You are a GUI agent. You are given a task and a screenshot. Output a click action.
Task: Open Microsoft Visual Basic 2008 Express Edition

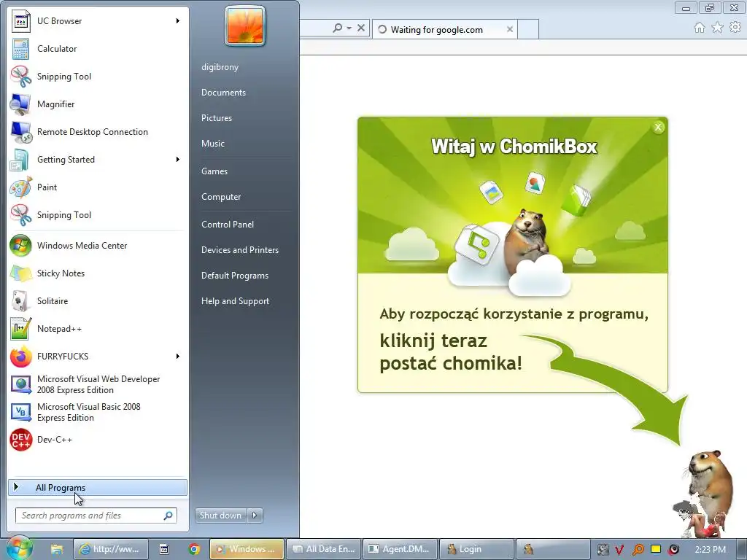[x=98, y=412]
